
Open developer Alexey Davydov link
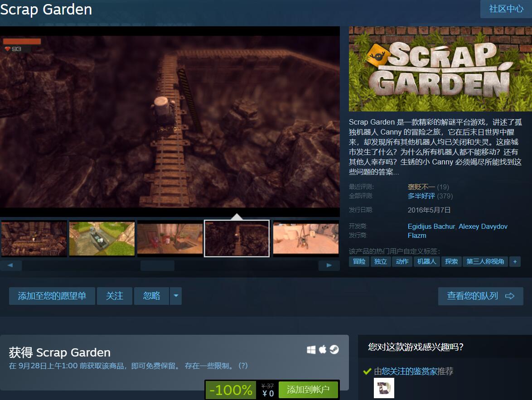[x=483, y=227]
